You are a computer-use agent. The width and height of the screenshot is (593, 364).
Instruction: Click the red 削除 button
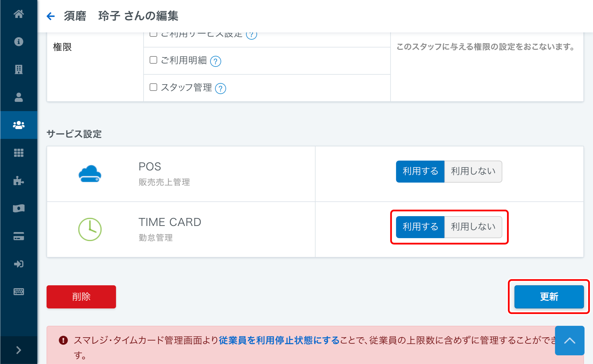(x=81, y=297)
